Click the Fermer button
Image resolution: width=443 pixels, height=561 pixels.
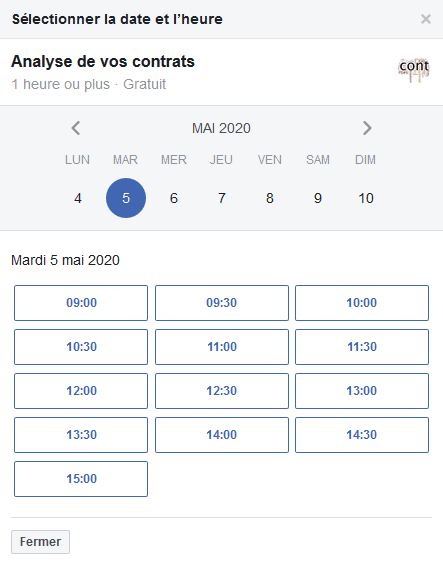(x=40, y=542)
